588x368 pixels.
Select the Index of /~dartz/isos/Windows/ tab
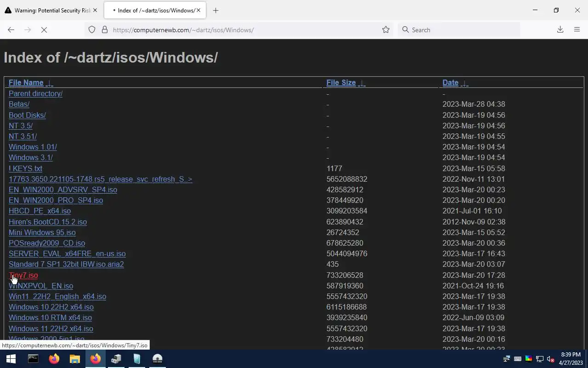click(x=154, y=10)
